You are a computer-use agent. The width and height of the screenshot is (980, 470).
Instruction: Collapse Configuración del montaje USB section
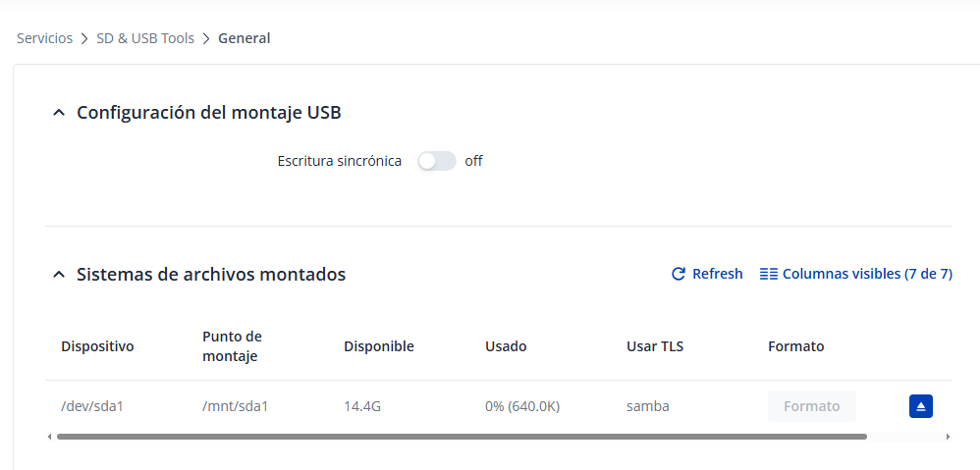point(58,113)
